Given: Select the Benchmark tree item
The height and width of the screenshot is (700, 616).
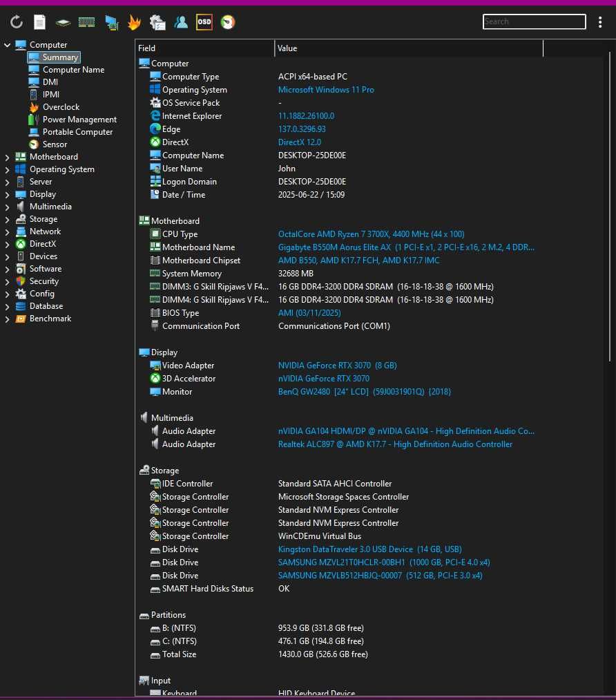Looking at the screenshot, I should click(43, 319).
